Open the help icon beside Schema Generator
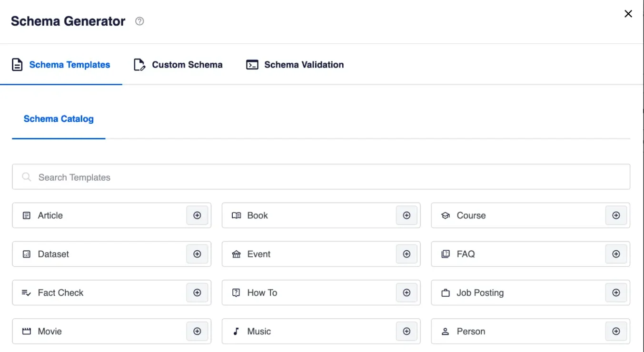The width and height of the screenshot is (644, 352). [x=139, y=21]
